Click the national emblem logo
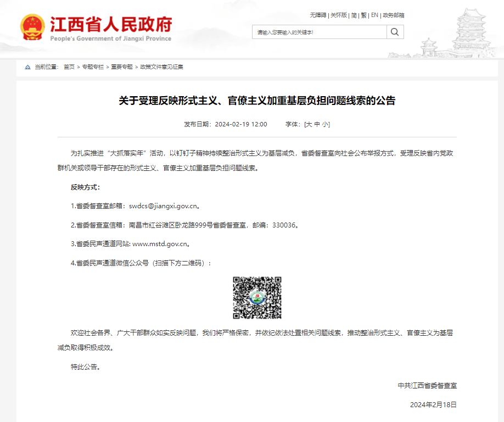This screenshot has height=422, width=504. click(x=32, y=27)
